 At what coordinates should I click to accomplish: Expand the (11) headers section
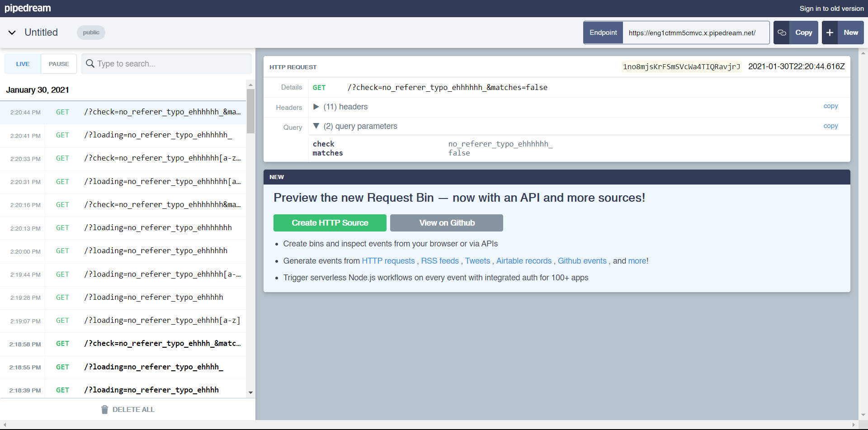316,107
